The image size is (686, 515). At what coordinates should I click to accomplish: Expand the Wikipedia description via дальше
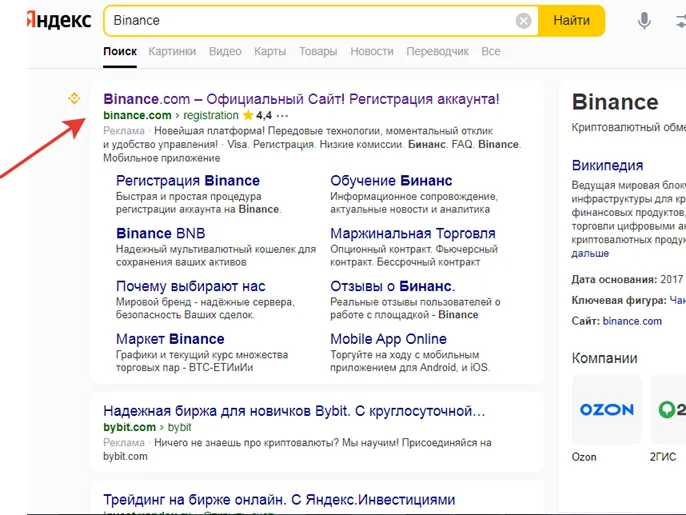point(590,254)
